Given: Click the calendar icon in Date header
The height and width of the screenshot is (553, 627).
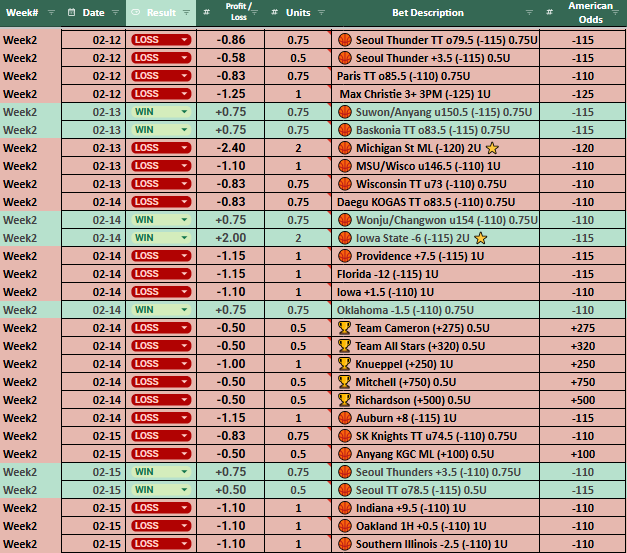Looking at the screenshot, I should pos(72,12).
